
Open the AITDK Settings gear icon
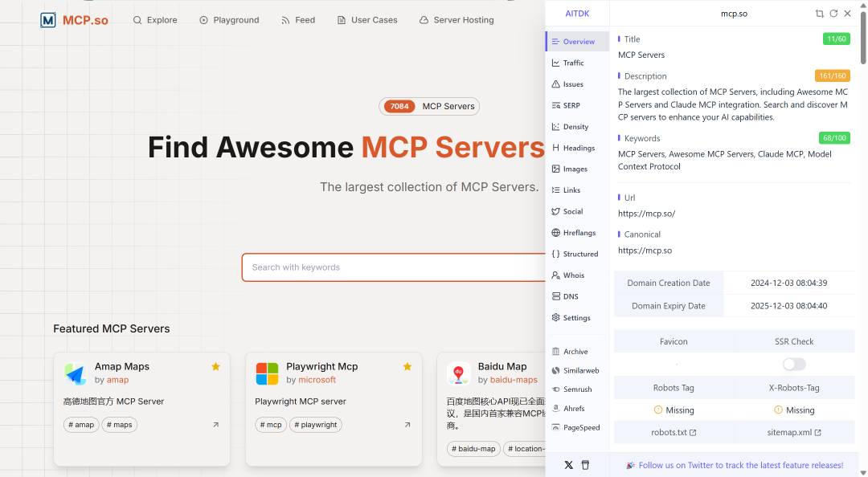coord(556,318)
